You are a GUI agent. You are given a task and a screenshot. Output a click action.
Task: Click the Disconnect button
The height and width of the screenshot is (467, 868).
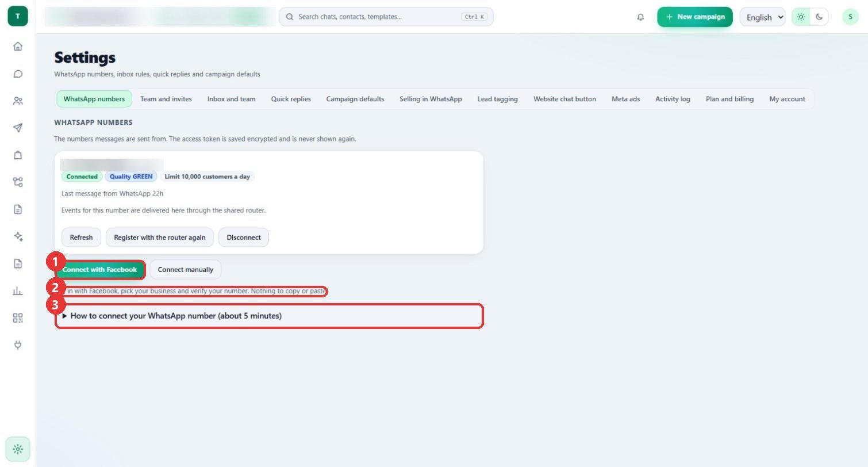point(244,238)
